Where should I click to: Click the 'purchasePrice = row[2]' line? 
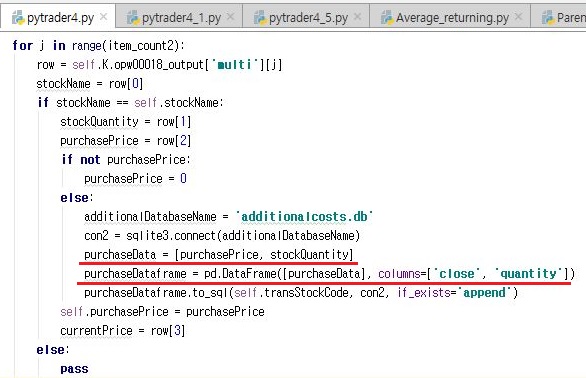(126, 141)
